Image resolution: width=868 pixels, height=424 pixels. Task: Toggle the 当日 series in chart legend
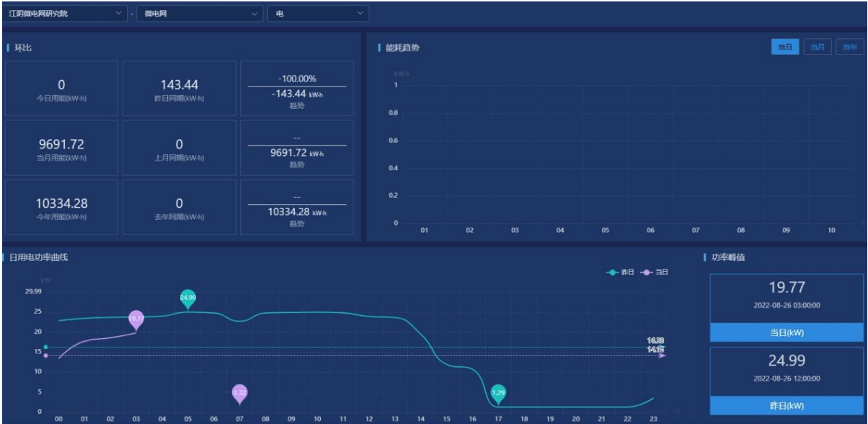point(655,272)
